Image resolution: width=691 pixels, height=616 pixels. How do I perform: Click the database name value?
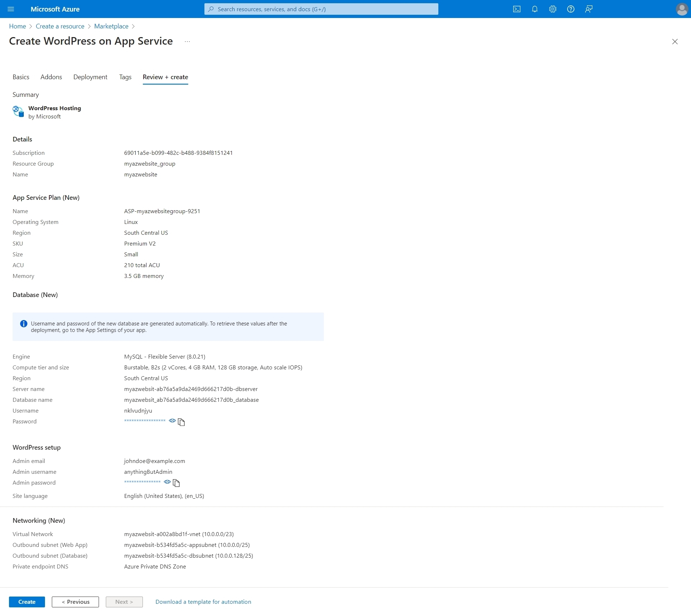[191, 400]
